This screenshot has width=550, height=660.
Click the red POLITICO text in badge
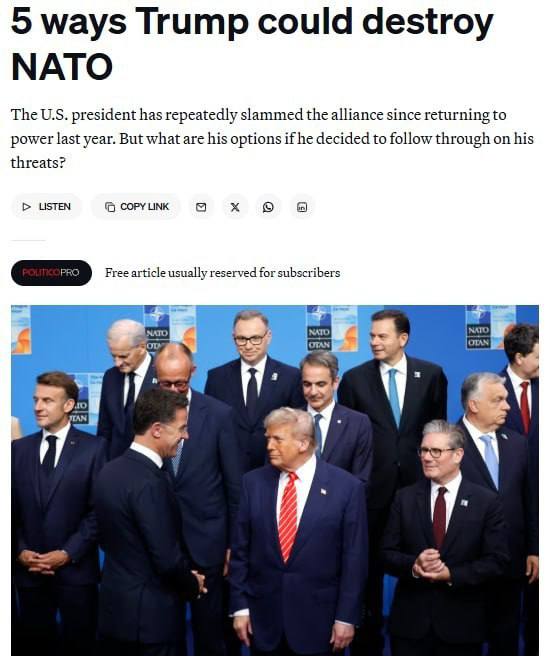[x=41, y=273]
